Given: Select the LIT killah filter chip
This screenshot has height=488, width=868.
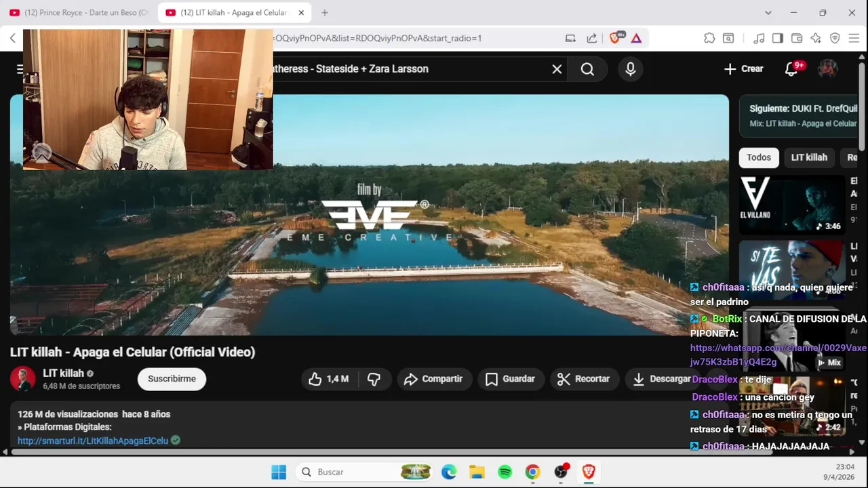Looking at the screenshot, I should 809,157.
